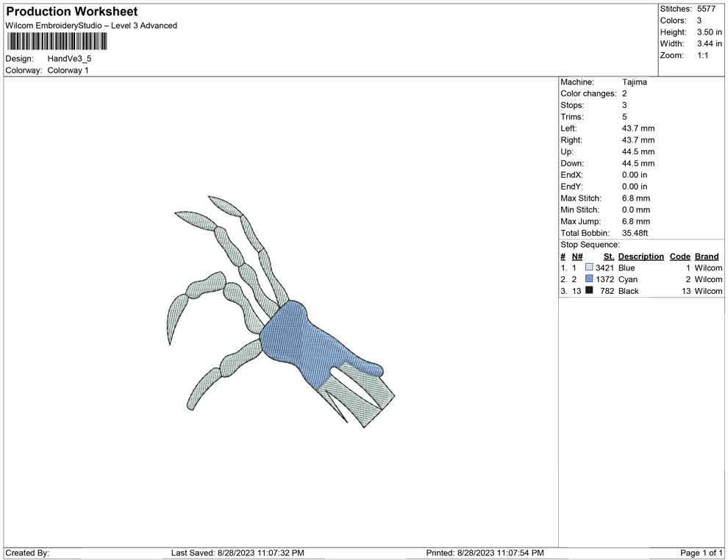Click the Cyan thread swatch in Stop Sequence
Screen dimensions: 728x560
[x=588, y=279]
